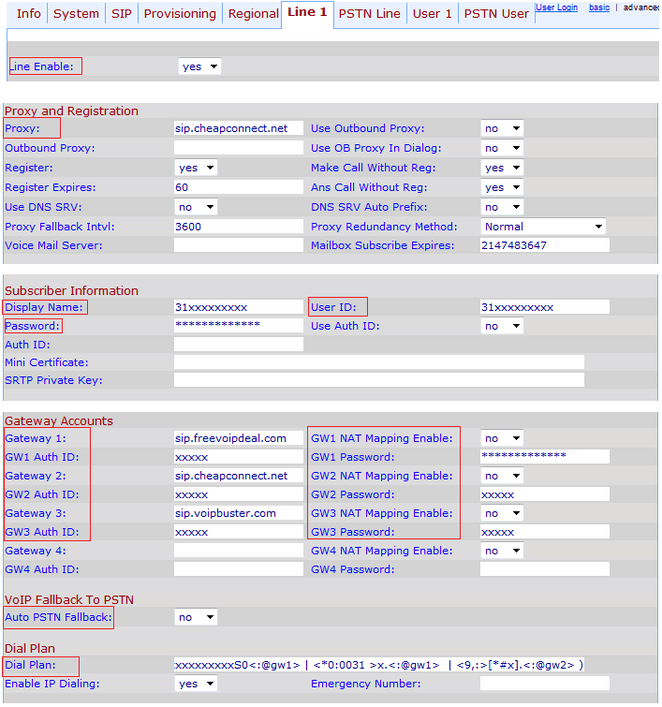662x707 pixels.
Task: Expand the DNS SRV Auto Prefix dropdown
Action: [502, 207]
